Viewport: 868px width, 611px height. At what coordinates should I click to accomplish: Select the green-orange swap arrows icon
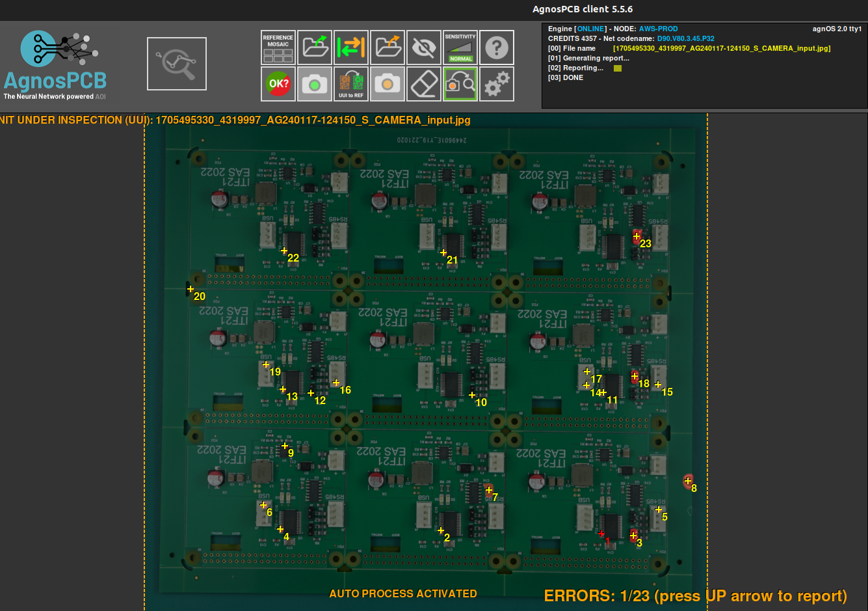coord(351,47)
